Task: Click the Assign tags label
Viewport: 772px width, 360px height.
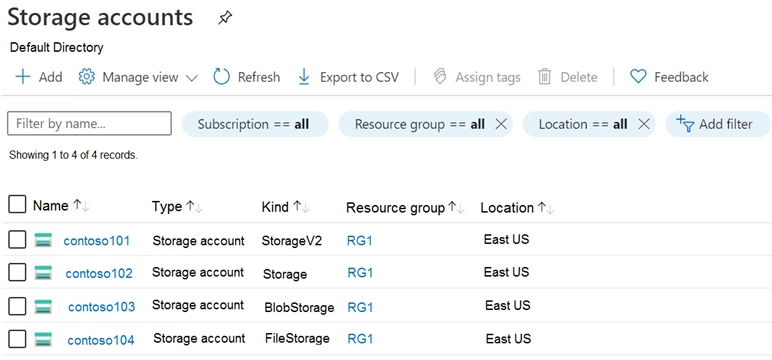Action: tap(488, 77)
